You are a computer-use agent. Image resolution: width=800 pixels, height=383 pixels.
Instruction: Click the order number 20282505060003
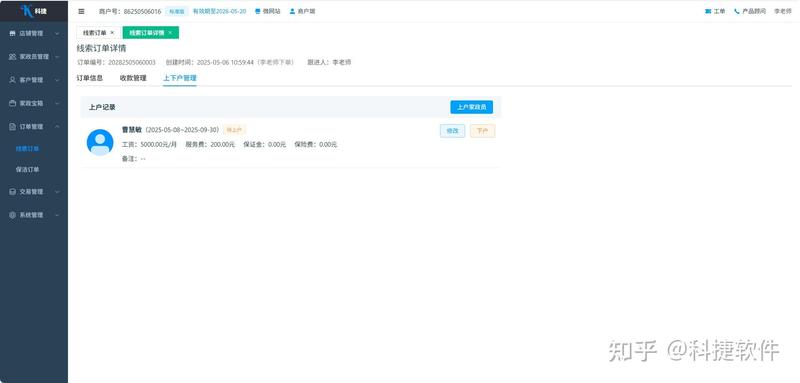pos(132,62)
